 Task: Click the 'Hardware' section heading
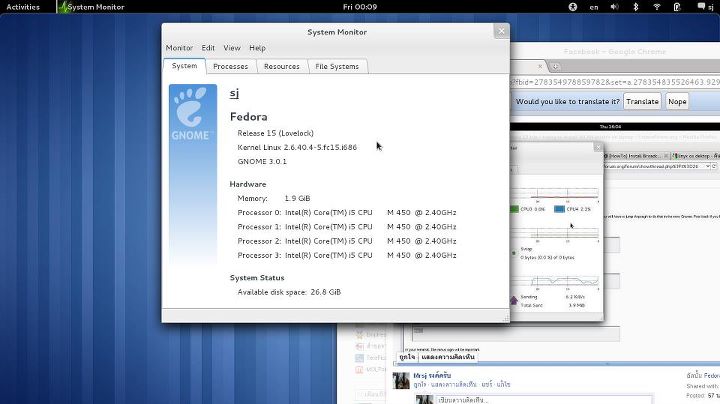[248, 184]
